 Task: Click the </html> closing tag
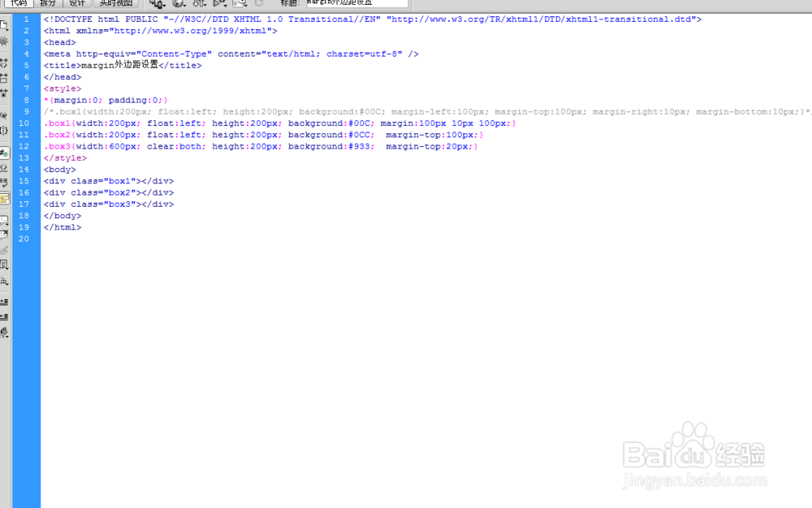click(x=63, y=227)
